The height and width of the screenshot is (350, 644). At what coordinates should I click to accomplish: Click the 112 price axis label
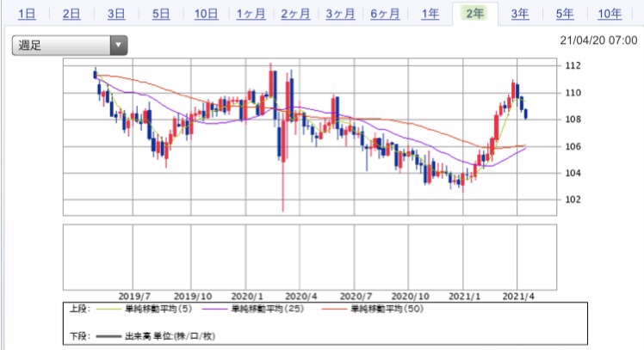(x=573, y=65)
